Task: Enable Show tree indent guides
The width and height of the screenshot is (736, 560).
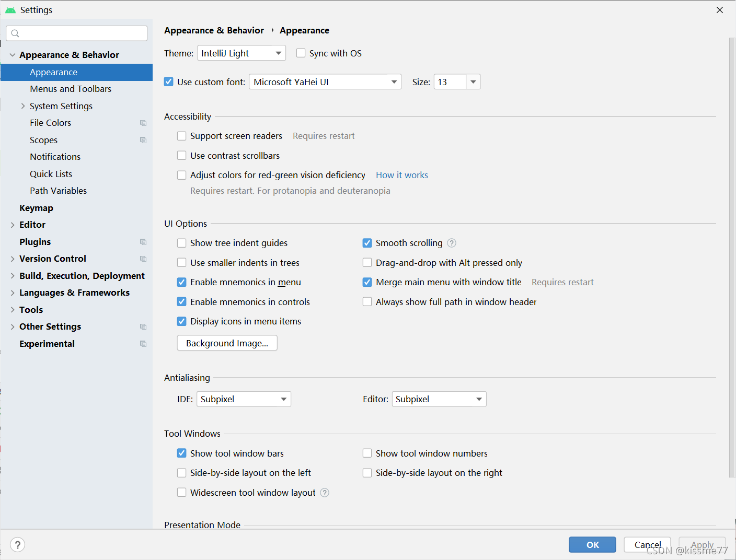Action: [181, 243]
